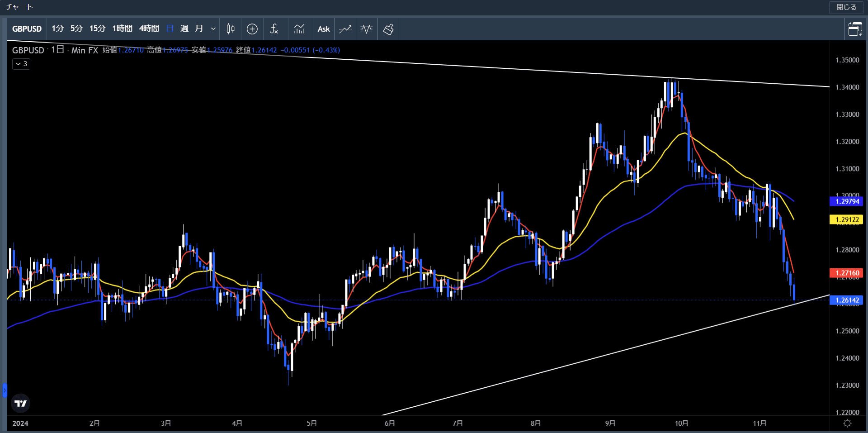Click the 終値 1.26142 close value
Screen dimensions: 868x433
[x=256, y=50]
